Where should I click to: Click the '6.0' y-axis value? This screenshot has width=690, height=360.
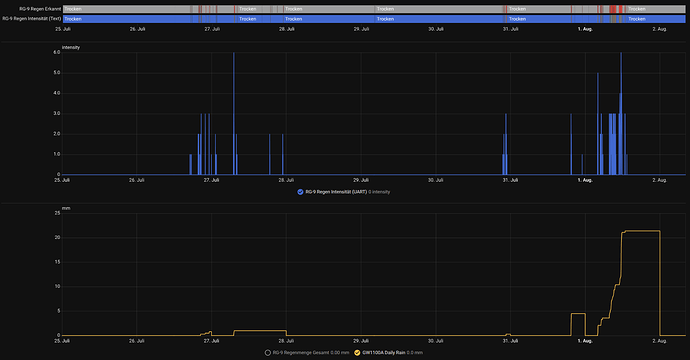pyautogui.click(x=56, y=52)
